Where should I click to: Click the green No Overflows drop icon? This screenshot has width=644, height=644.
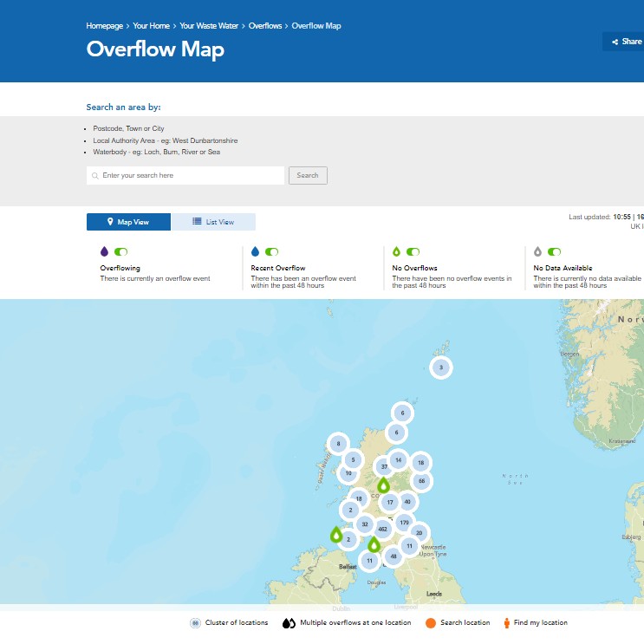click(x=396, y=251)
